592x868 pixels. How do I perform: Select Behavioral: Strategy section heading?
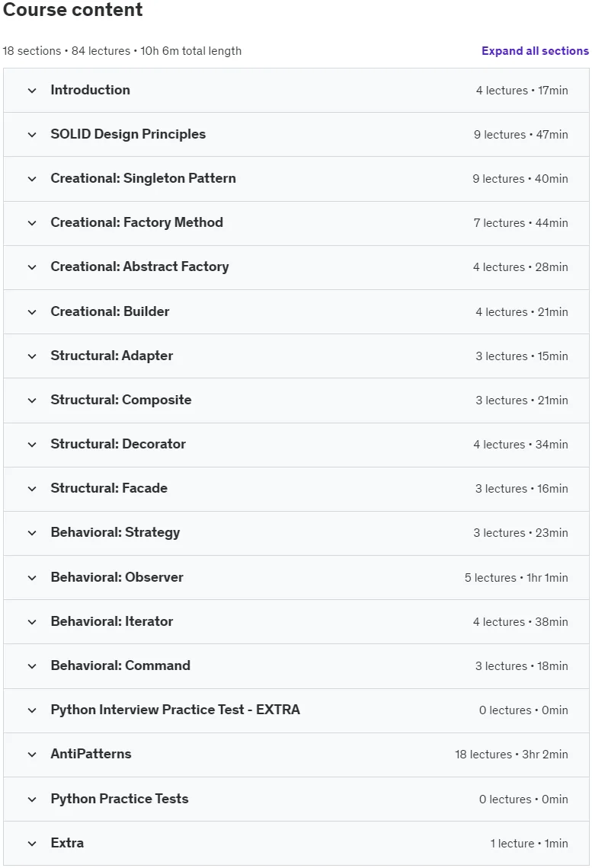pyautogui.click(x=115, y=532)
